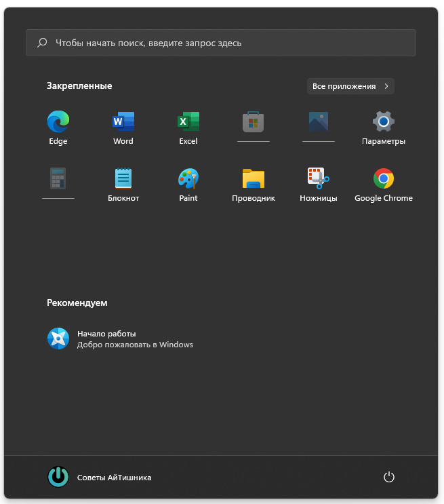444x504 pixels.
Task: Click the Рекомендуем section heading
Action: [x=77, y=303]
